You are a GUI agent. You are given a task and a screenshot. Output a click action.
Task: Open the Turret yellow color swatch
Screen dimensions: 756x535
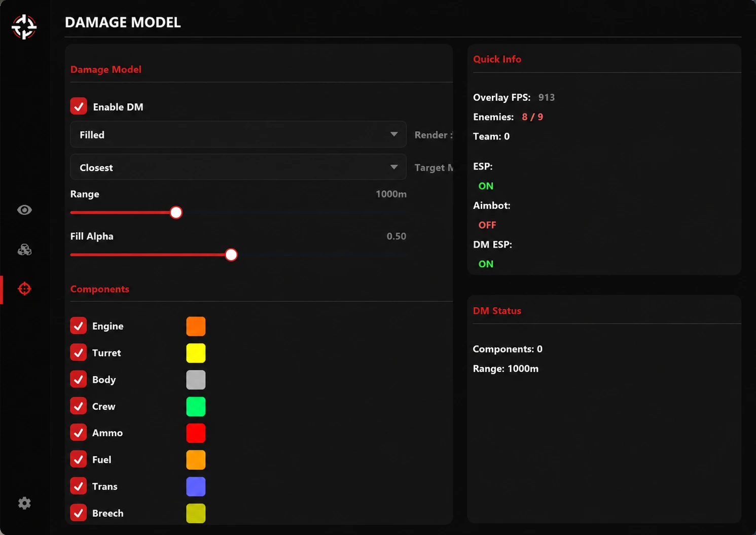pyautogui.click(x=196, y=353)
